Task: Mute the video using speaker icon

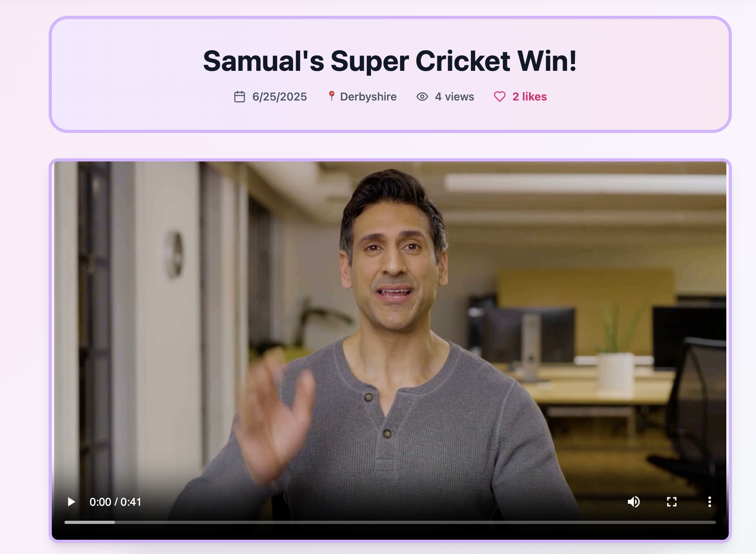Action: pyautogui.click(x=633, y=502)
